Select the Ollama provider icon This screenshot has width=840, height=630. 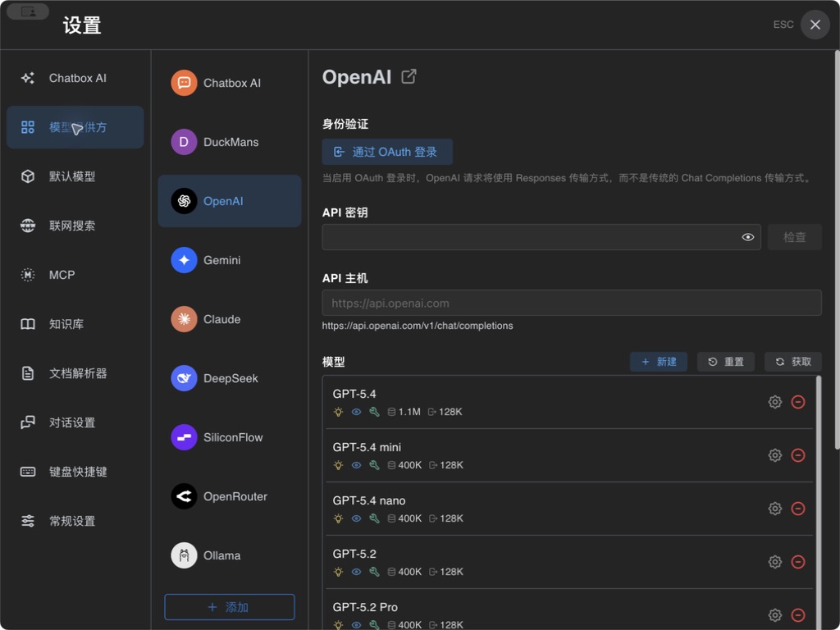pyautogui.click(x=184, y=555)
